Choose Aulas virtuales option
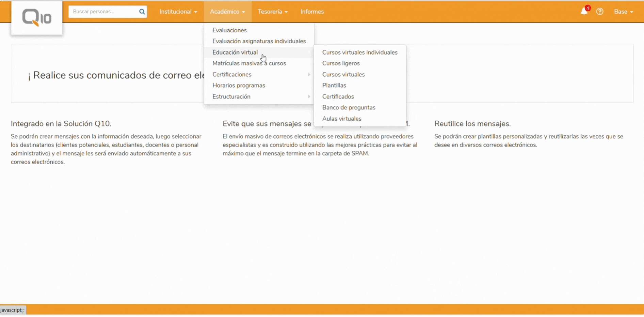This screenshot has height=317, width=644. [x=342, y=119]
